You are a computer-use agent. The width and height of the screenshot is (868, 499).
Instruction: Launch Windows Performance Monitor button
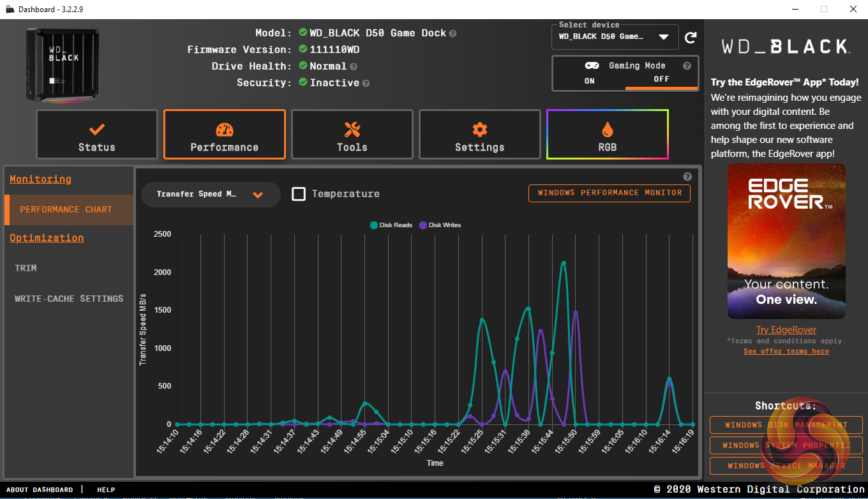coord(609,193)
